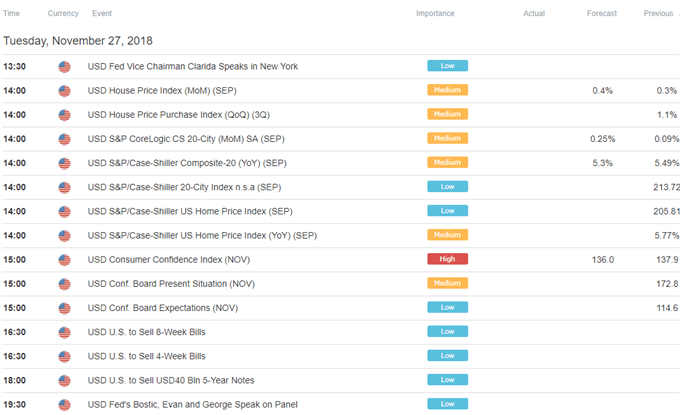Open USD S&P/Case-Shiller Composite-20 (YoY) event
Image resolution: width=680 pixels, height=415 pixels.
(x=187, y=163)
